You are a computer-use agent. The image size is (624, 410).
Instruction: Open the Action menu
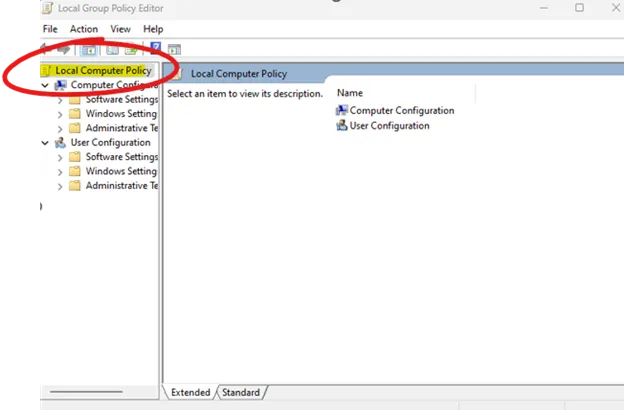(84, 29)
